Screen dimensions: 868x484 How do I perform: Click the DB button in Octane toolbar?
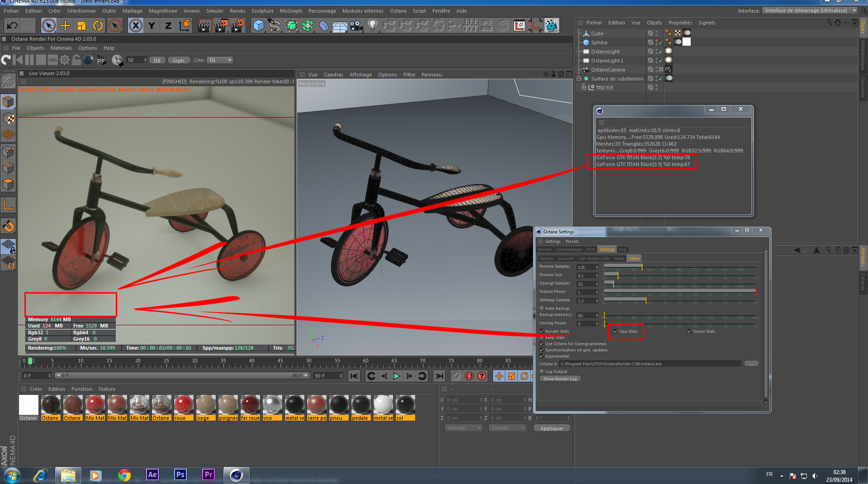(157, 60)
